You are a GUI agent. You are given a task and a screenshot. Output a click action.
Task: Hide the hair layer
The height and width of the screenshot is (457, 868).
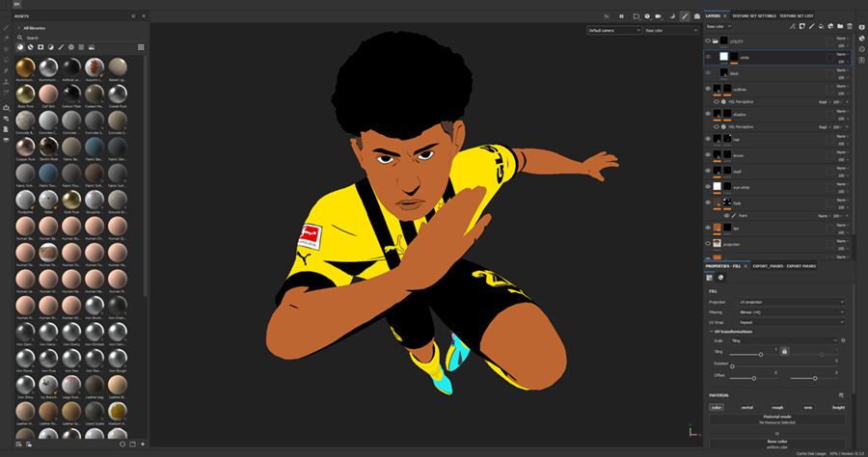click(x=708, y=139)
